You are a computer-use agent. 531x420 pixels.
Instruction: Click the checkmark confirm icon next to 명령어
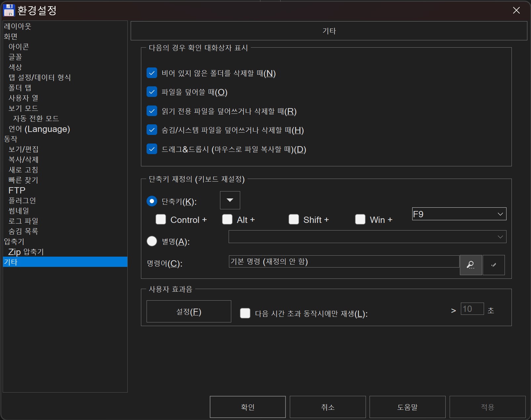pos(494,265)
